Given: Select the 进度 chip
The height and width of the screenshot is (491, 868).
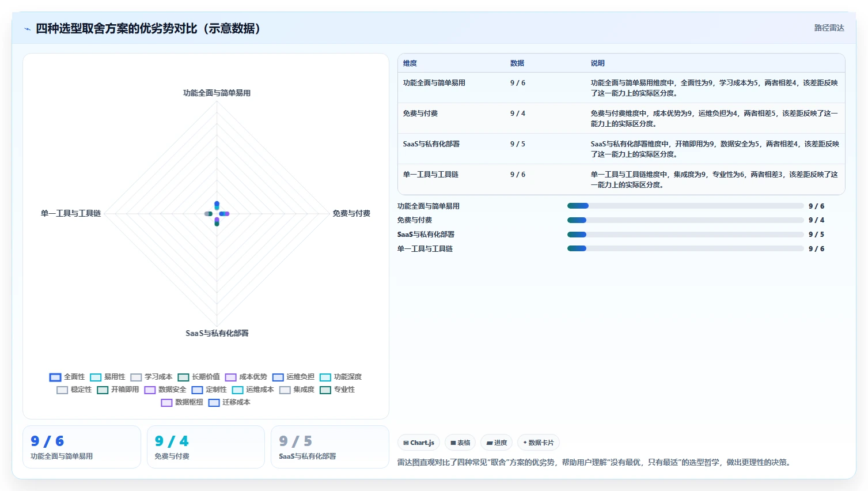Looking at the screenshot, I should tap(496, 443).
